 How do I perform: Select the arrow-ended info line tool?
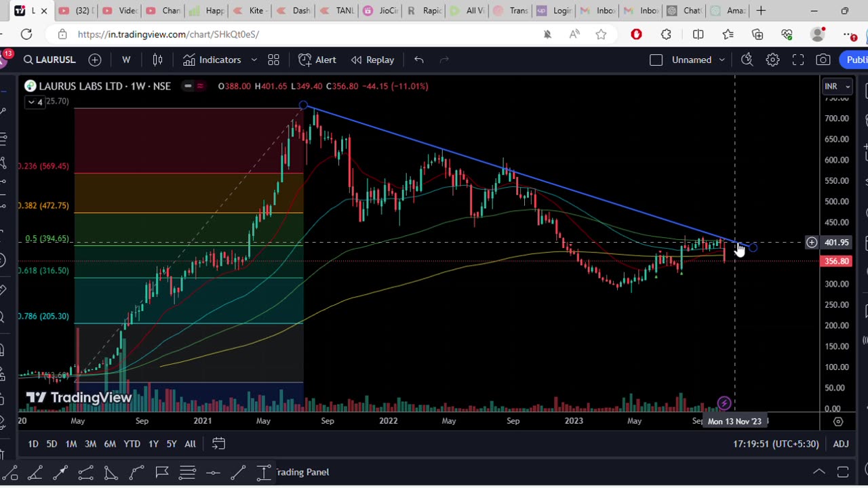pyautogui.click(x=60, y=472)
